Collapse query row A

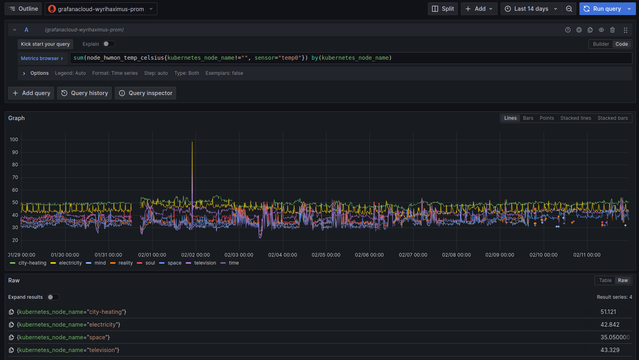[14, 30]
